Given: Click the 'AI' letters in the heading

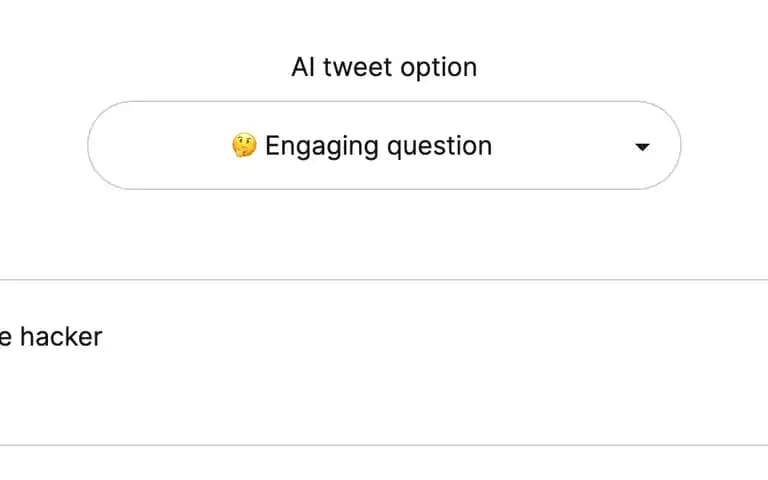Looking at the screenshot, I should point(303,67).
